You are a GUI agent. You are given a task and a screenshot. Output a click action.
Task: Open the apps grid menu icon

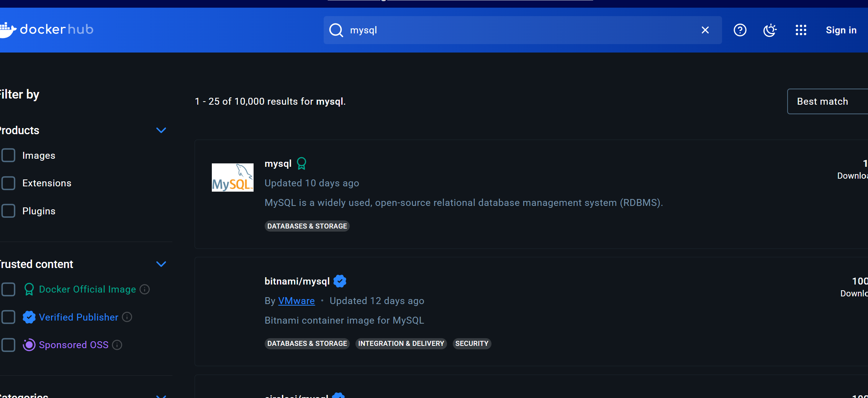click(801, 30)
